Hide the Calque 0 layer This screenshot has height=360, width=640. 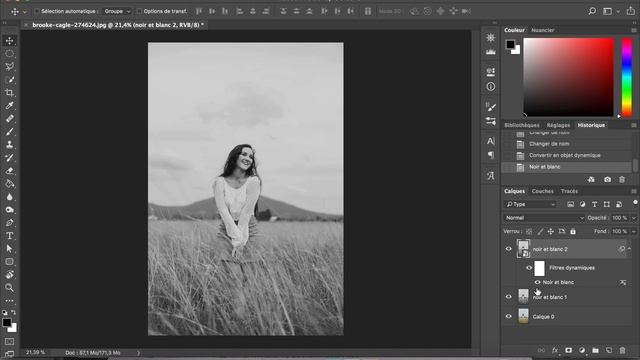pyautogui.click(x=509, y=316)
